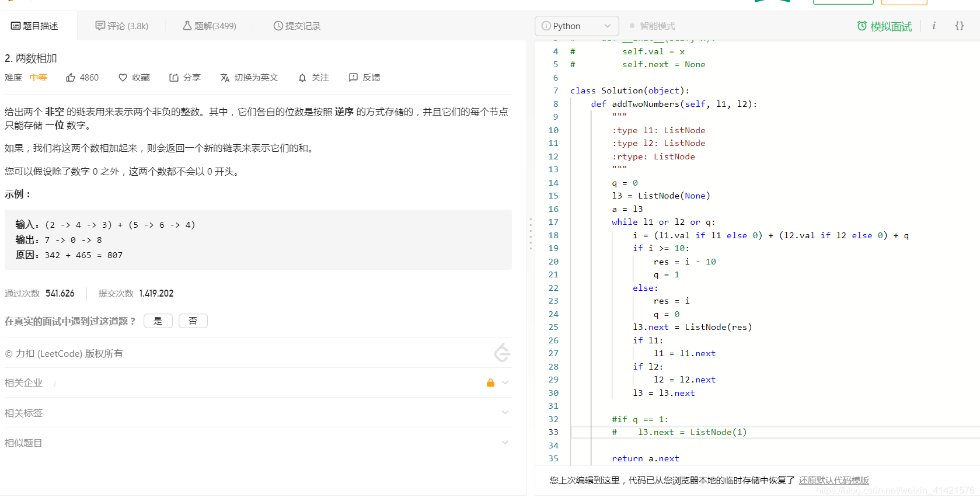Click the class Solution(object) line

(630, 91)
